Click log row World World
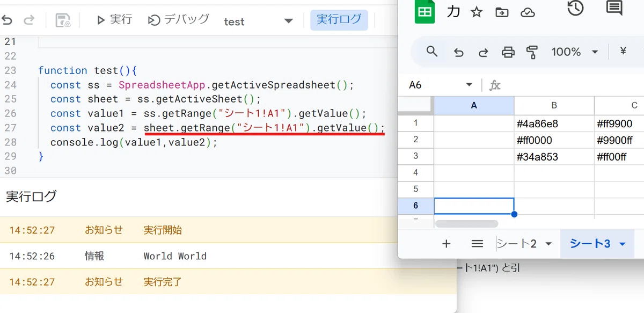 (x=228, y=256)
